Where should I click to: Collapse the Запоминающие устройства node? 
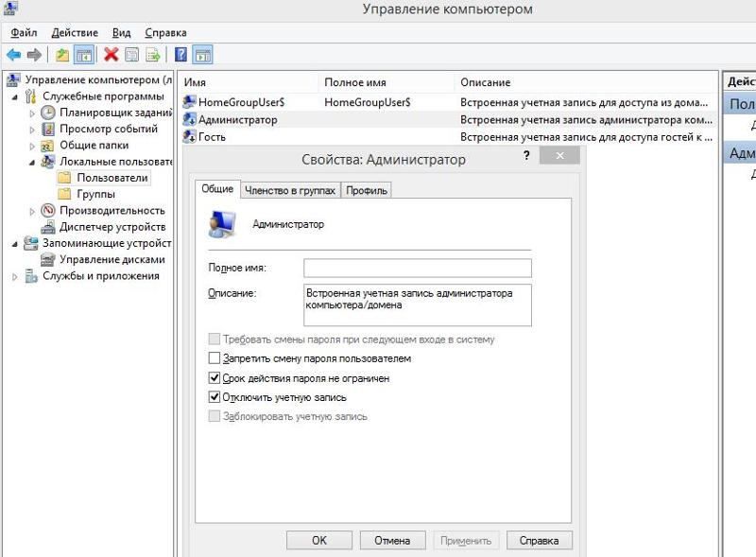[15, 244]
